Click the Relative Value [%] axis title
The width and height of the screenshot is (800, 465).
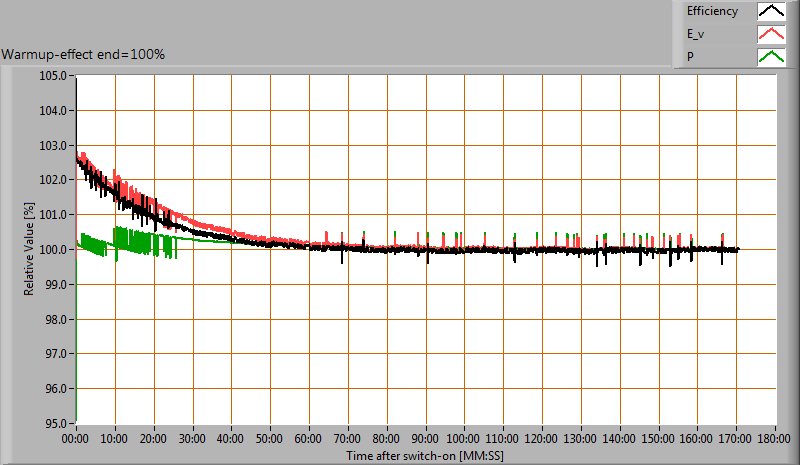point(30,249)
